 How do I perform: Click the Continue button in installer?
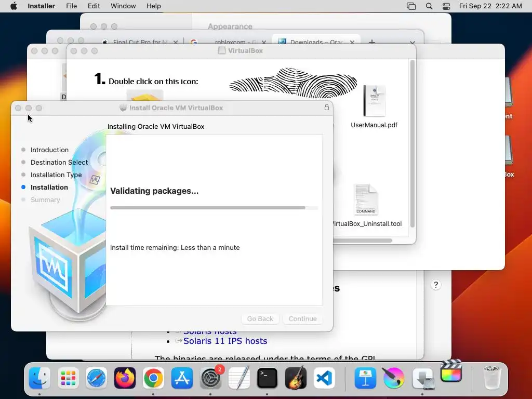click(x=303, y=318)
